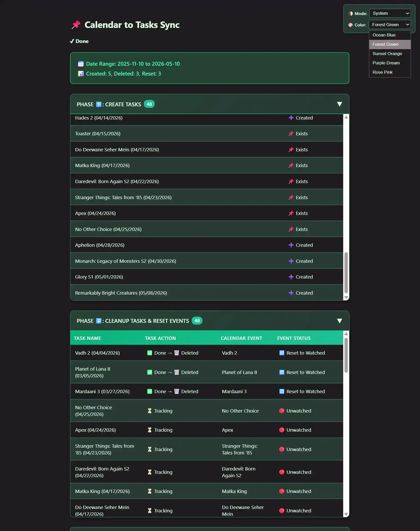Image resolution: width=420 pixels, height=531 pixels.
Task: Select Sunset Orange color option
Action: coord(390,54)
